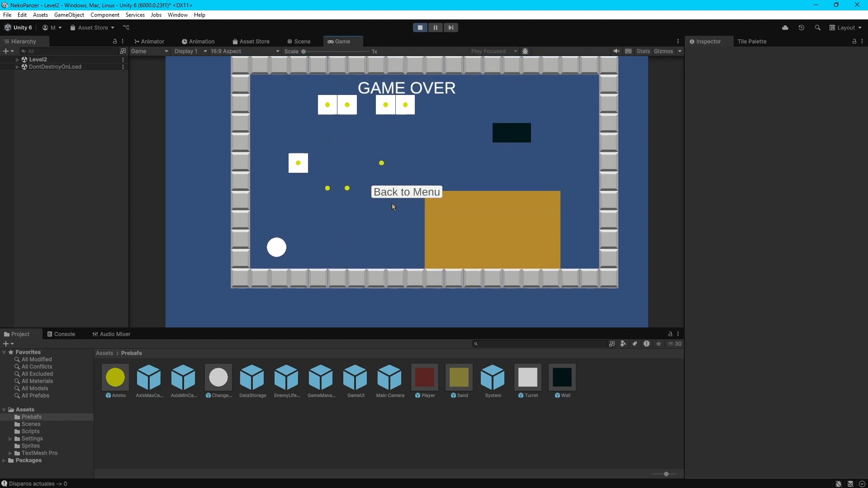Mute game audio with the speaker icon
Screen dimensions: 868x488
coord(616,51)
